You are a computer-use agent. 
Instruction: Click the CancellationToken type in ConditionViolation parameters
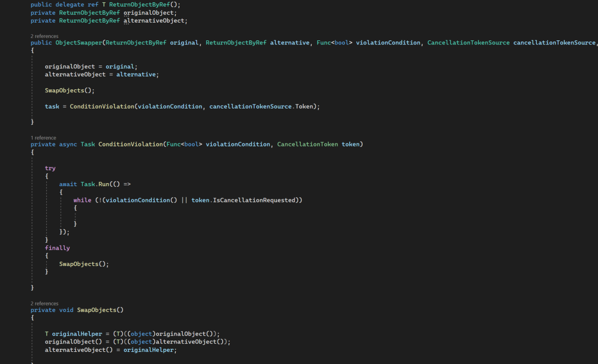(x=307, y=144)
